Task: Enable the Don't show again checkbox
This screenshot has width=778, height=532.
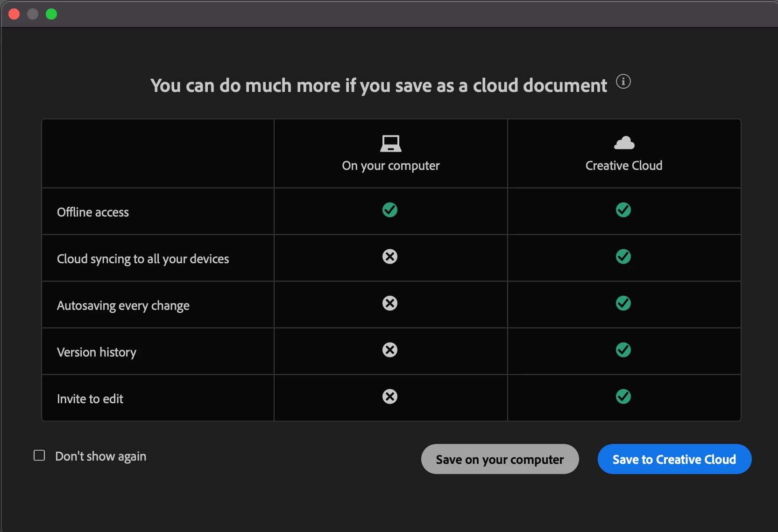Action: click(x=39, y=455)
